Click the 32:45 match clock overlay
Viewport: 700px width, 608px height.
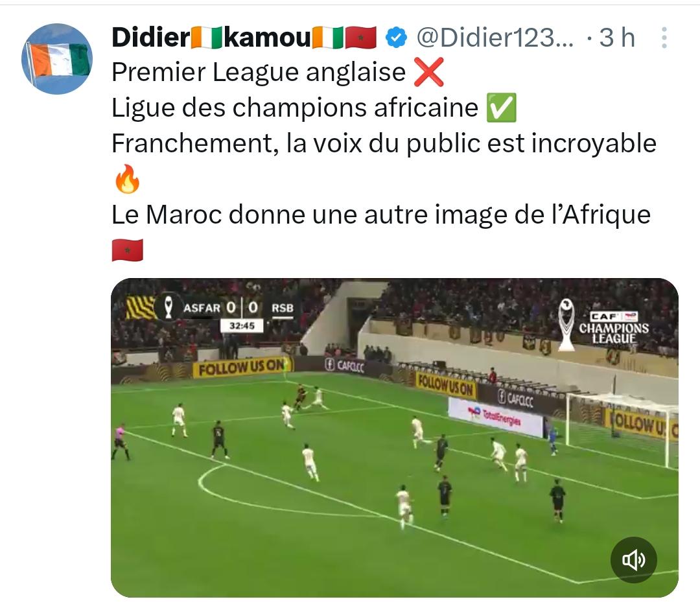tap(242, 326)
